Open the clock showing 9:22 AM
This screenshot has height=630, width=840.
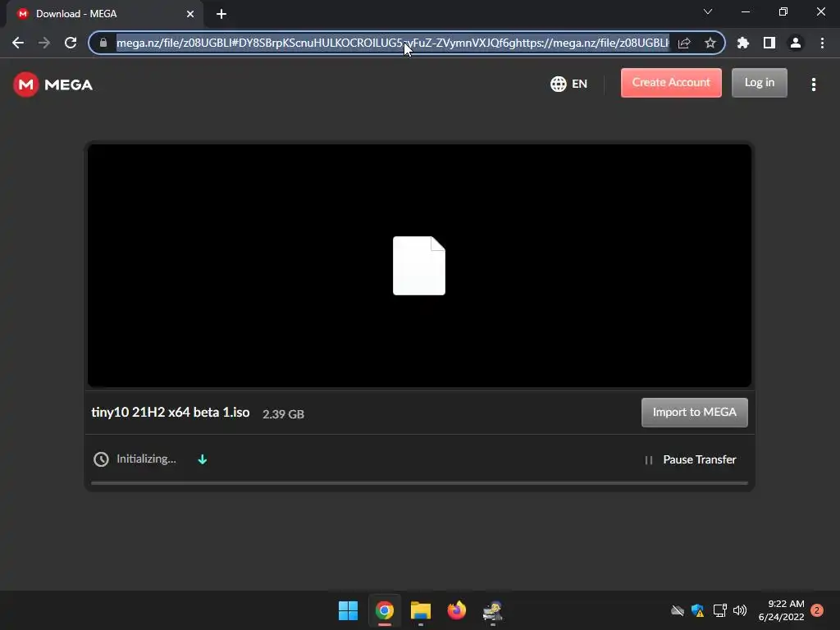coord(781,610)
